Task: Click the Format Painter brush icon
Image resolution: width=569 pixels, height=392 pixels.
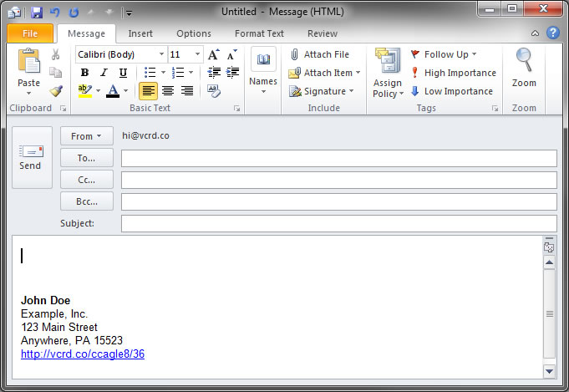Action: (55, 91)
